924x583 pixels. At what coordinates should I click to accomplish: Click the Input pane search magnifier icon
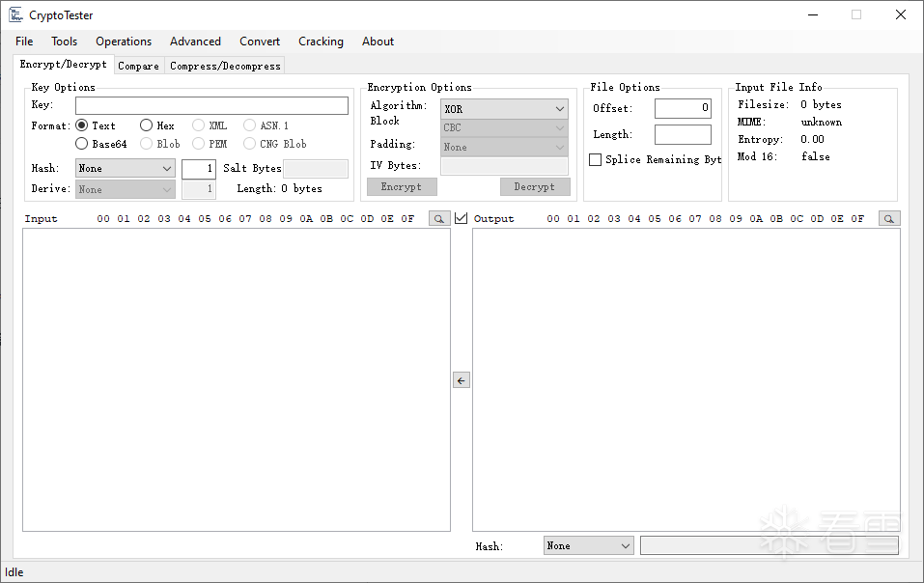[x=439, y=218]
